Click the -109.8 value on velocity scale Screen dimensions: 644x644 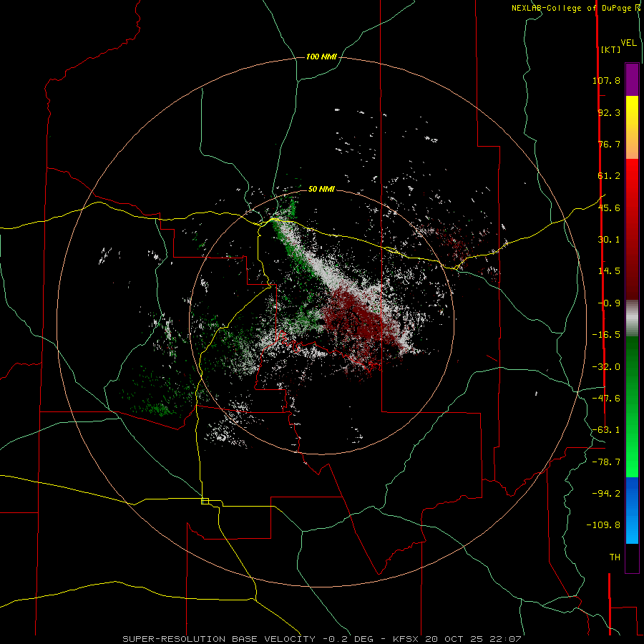point(603,525)
